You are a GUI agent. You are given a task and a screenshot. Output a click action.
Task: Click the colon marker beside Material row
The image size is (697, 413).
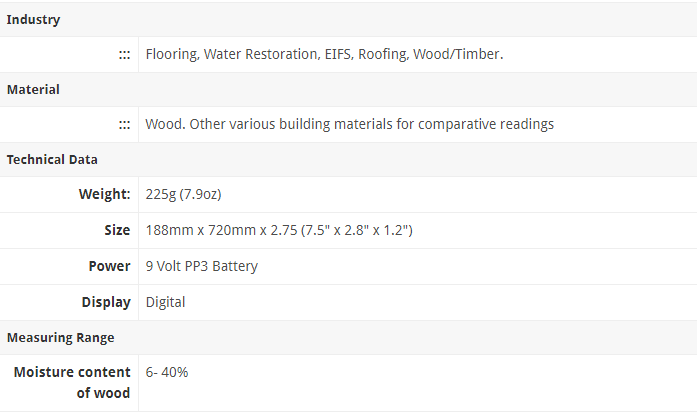tap(124, 124)
